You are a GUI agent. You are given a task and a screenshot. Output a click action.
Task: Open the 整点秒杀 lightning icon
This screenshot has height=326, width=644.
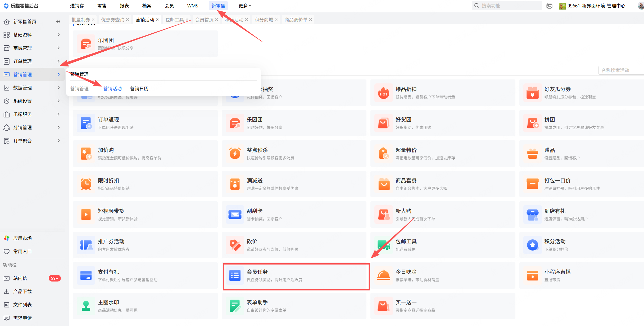pyautogui.click(x=235, y=154)
